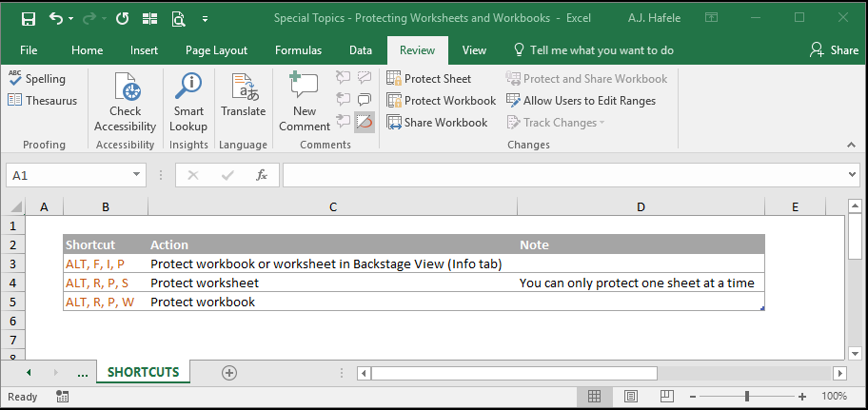Open the Data tab

[361, 50]
